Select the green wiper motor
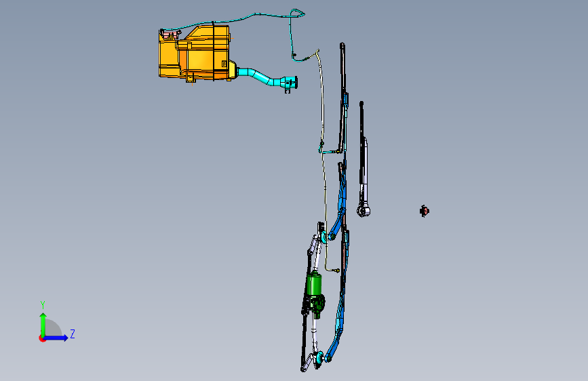This screenshot has height=381, width=588. (x=314, y=285)
